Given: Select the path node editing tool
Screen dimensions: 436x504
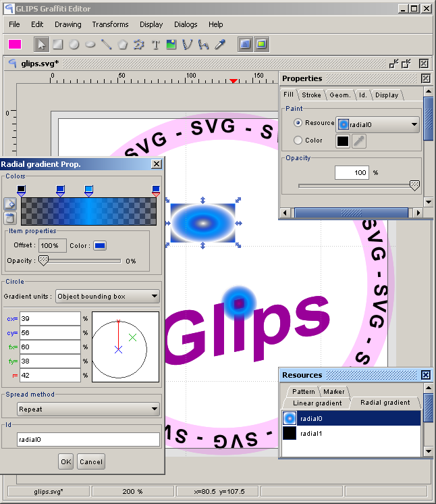Looking at the screenshot, I should pos(203,45).
